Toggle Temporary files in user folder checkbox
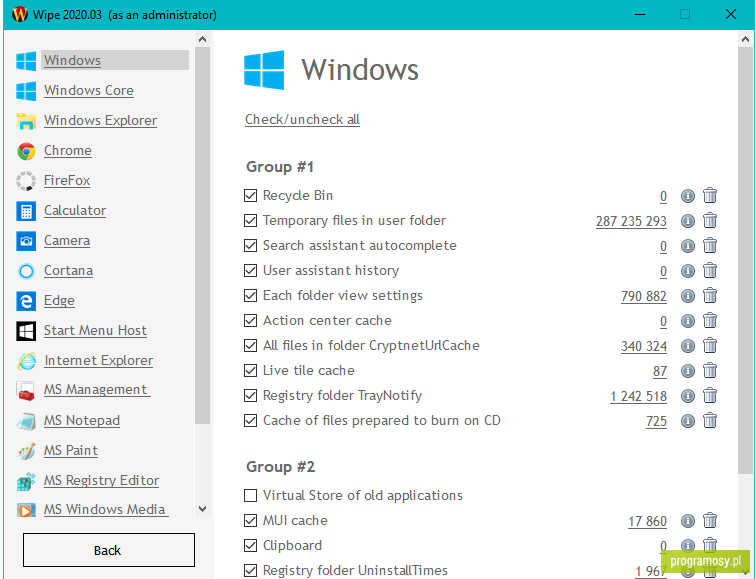 click(x=250, y=220)
